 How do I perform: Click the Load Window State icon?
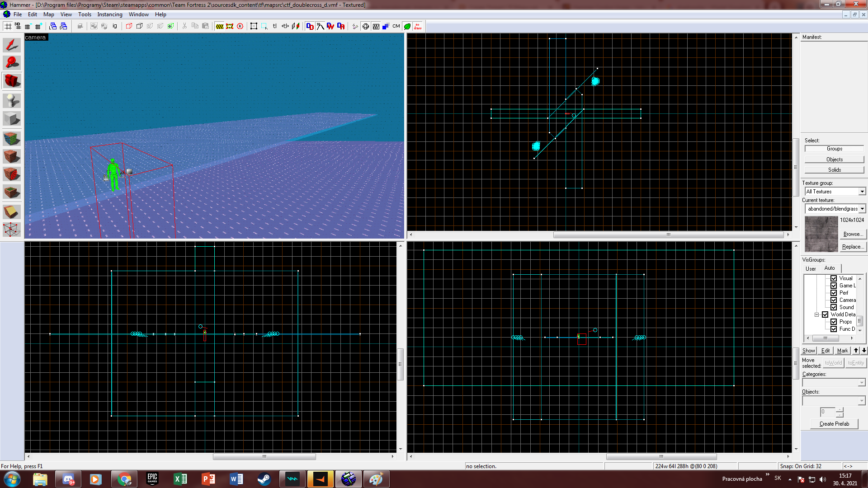click(53, 26)
